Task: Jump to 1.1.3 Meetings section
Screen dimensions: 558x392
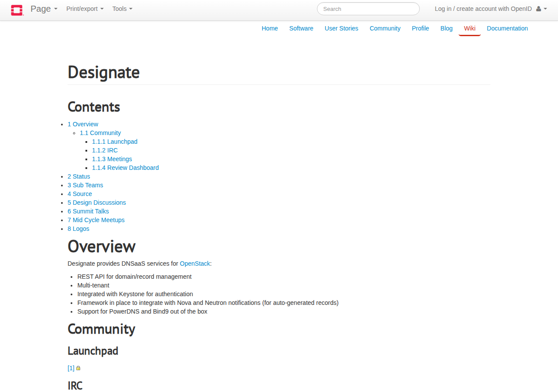Action: point(112,159)
